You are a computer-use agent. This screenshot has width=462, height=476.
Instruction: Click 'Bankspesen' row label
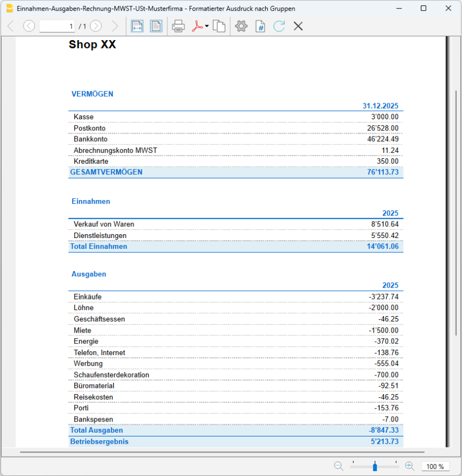click(94, 419)
